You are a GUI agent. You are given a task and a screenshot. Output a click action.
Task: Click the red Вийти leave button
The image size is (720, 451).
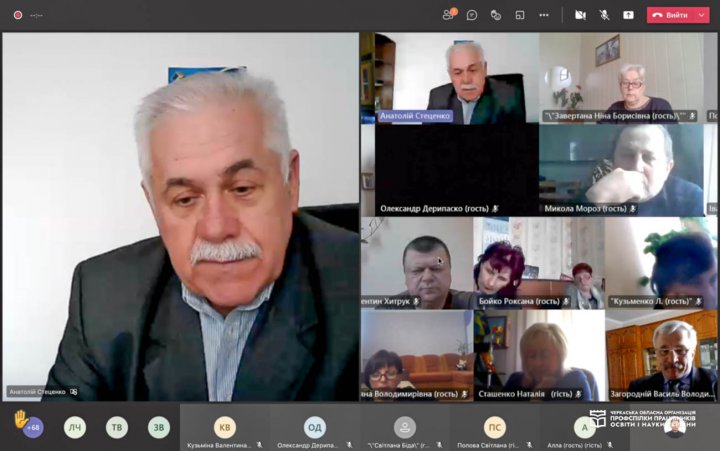point(669,15)
